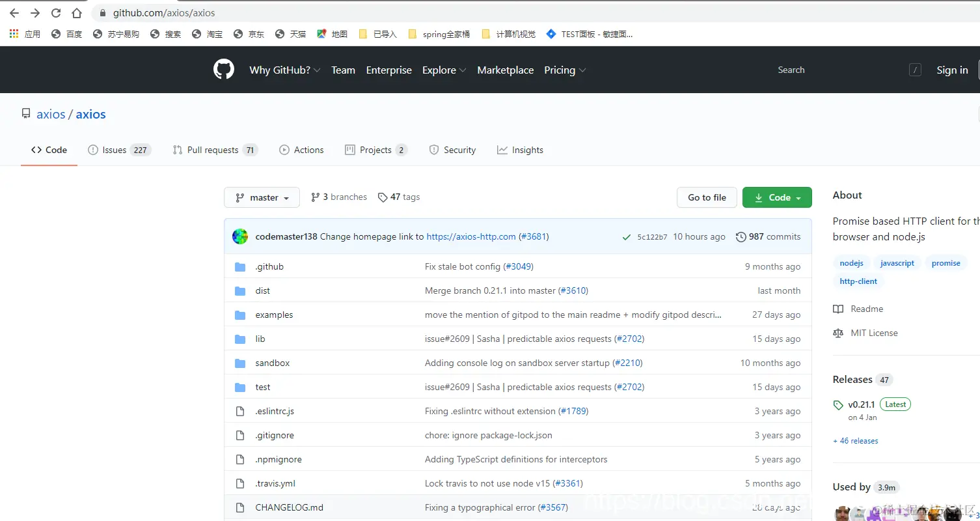Expand the Why GitHub? menu

(284, 70)
